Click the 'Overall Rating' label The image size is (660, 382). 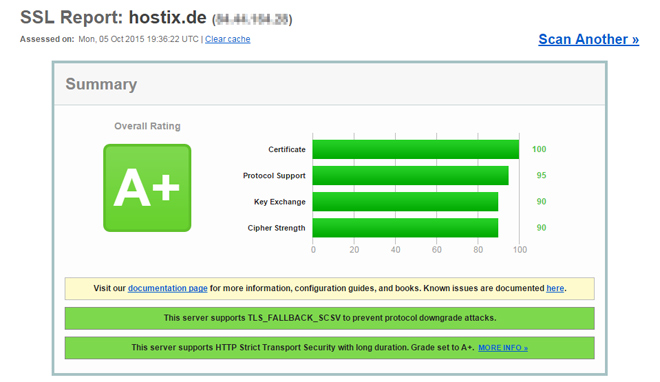(147, 126)
